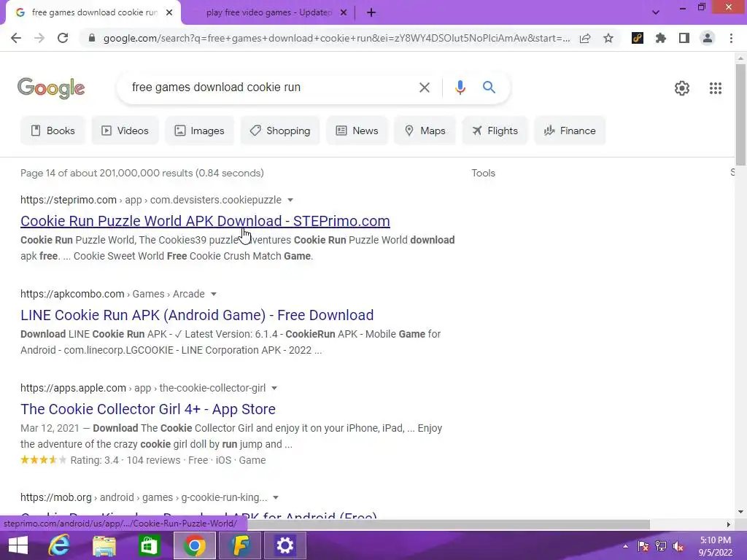The image size is (747, 560).
Task: Open the Chrome profile avatar
Action: (x=708, y=38)
